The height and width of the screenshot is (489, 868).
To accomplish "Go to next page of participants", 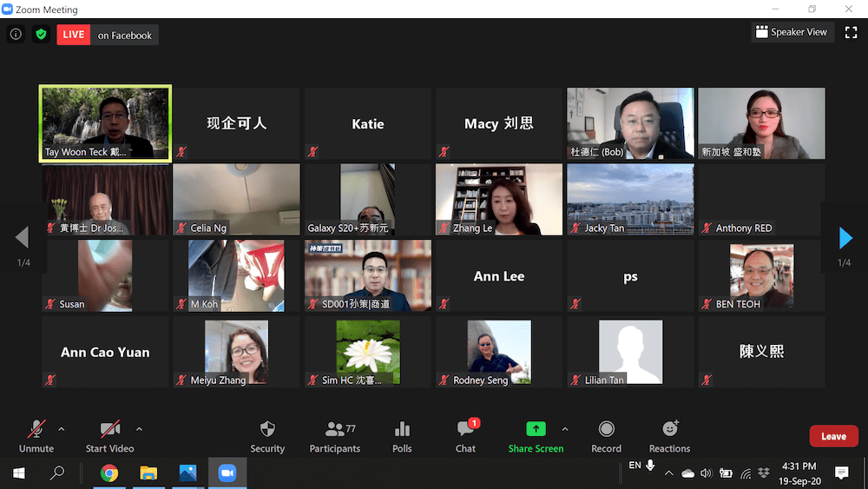I will coord(845,237).
